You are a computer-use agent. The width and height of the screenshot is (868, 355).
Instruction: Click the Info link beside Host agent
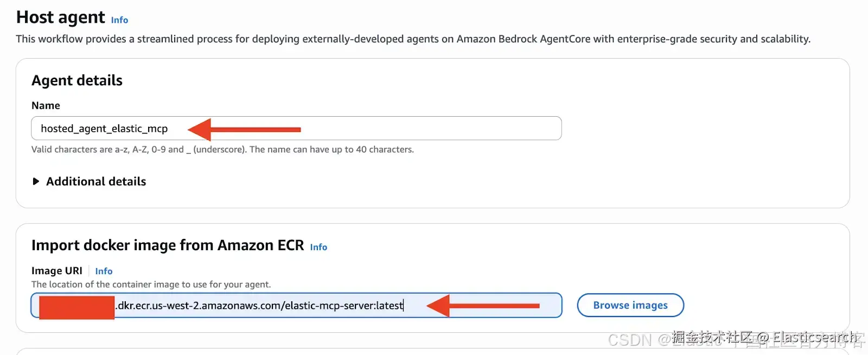119,20
